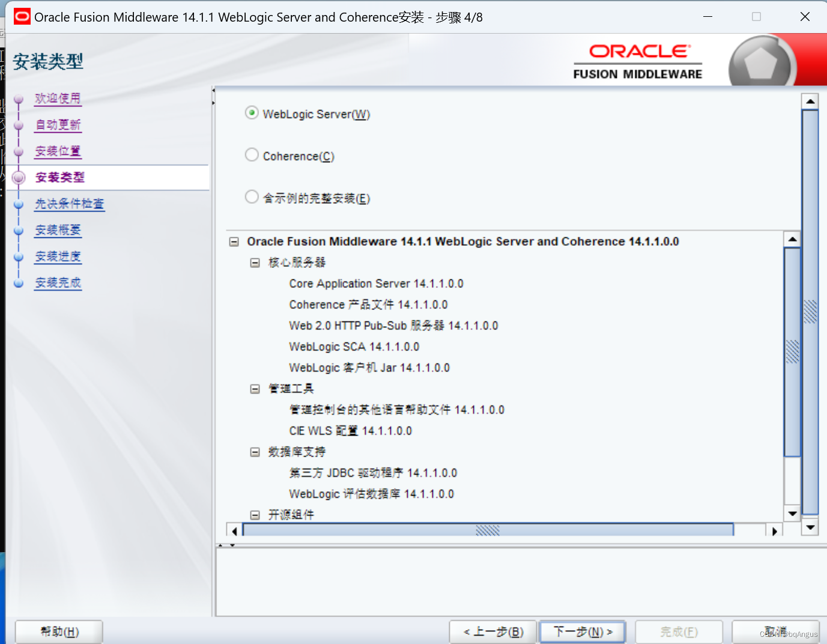This screenshot has width=827, height=644.
Task: Go to the 安装位置 step
Action: pos(58,151)
